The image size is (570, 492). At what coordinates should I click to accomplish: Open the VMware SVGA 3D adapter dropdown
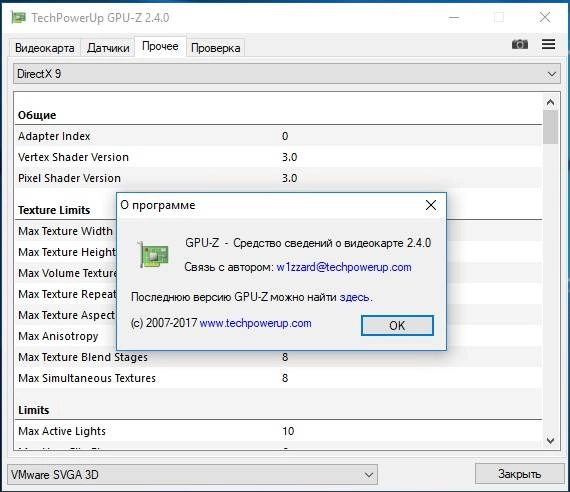click(192, 475)
